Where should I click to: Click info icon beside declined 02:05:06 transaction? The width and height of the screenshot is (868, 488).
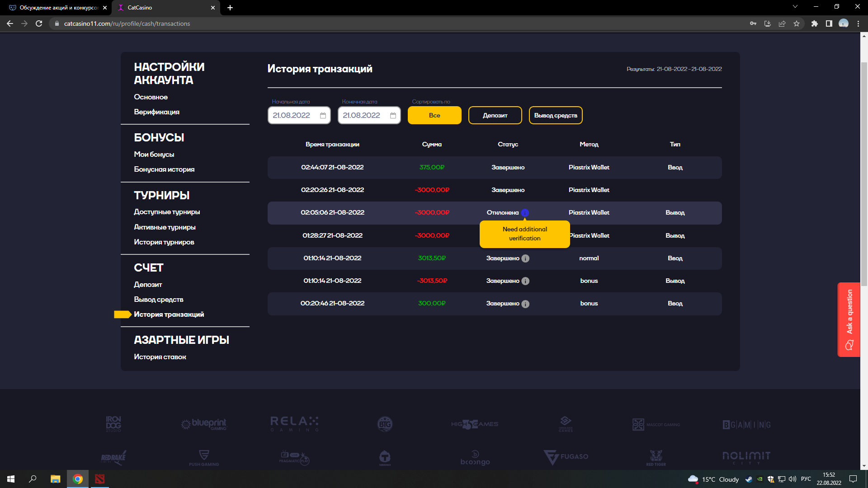(x=525, y=213)
